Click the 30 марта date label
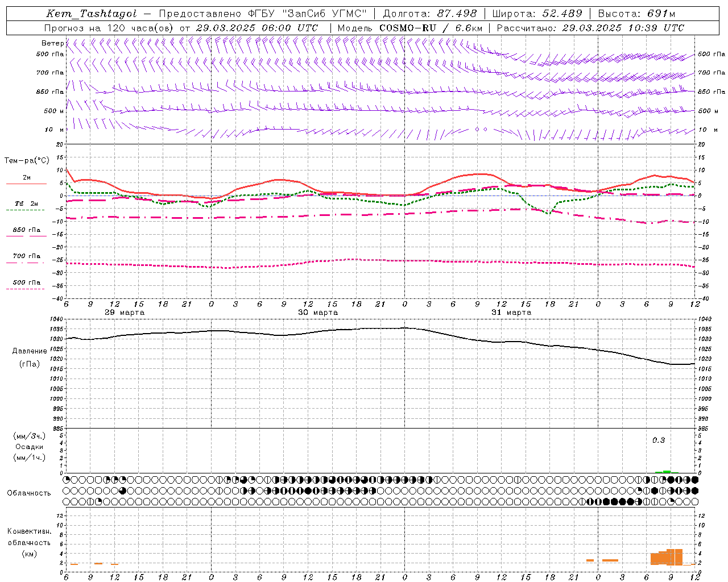The image size is (728, 582). (318, 313)
